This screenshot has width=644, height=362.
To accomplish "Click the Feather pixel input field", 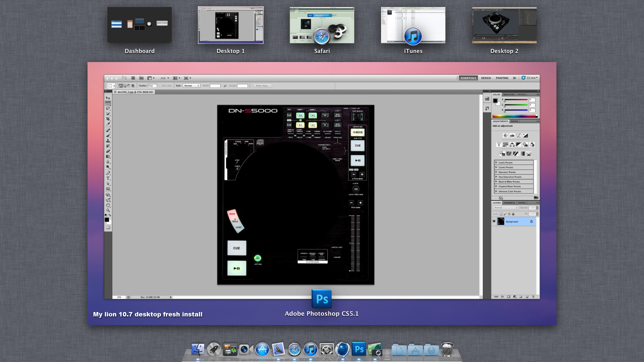I will click(x=152, y=85).
